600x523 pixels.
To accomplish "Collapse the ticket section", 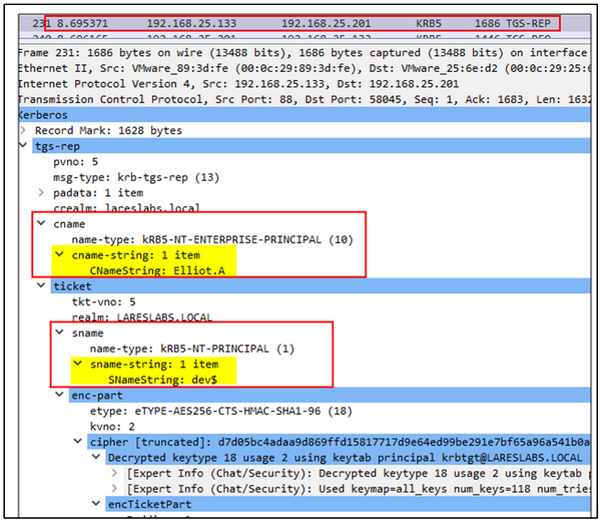I will point(41,287).
